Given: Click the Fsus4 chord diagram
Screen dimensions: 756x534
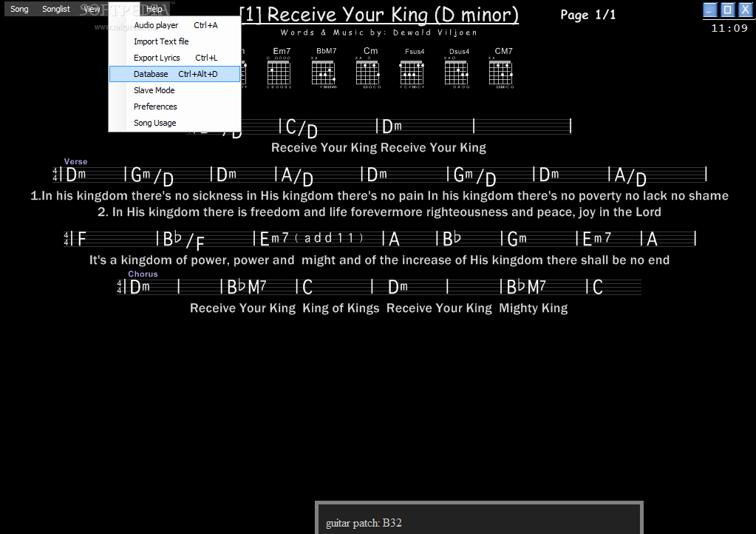Looking at the screenshot, I should 412,67.
